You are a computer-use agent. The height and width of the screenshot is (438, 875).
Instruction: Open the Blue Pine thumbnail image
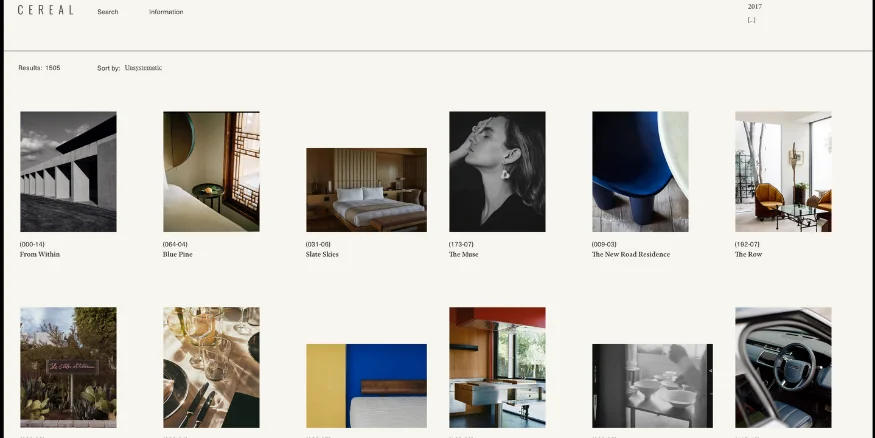[211, 171]
